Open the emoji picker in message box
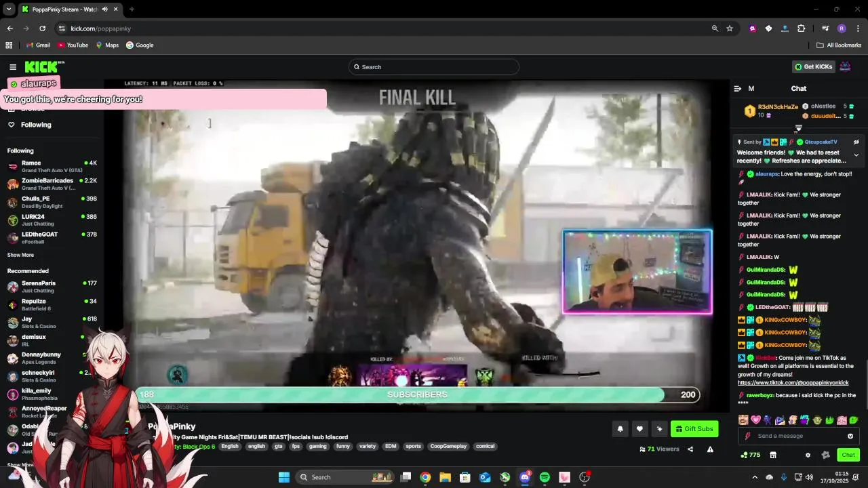The image size is (868, 488). (x=850, y=436)
